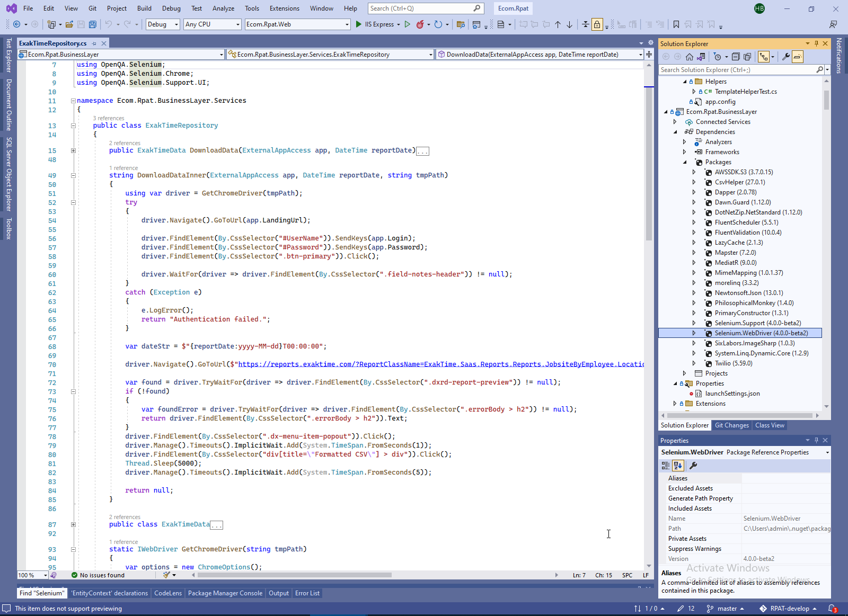Open the Live Share feedback icon
The height and width of the screenshot is (616, 848).
(833, 24)
